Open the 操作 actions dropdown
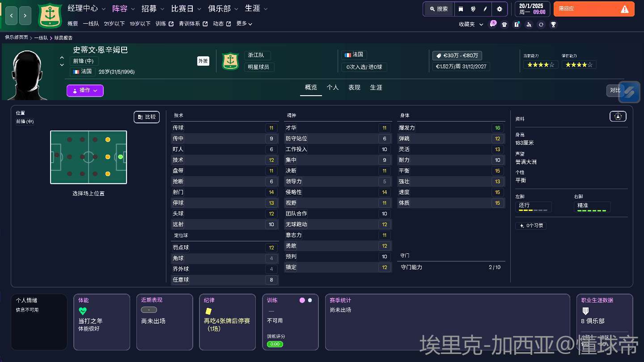The height and width of the screenshot is (362, 644). point(85,90)
